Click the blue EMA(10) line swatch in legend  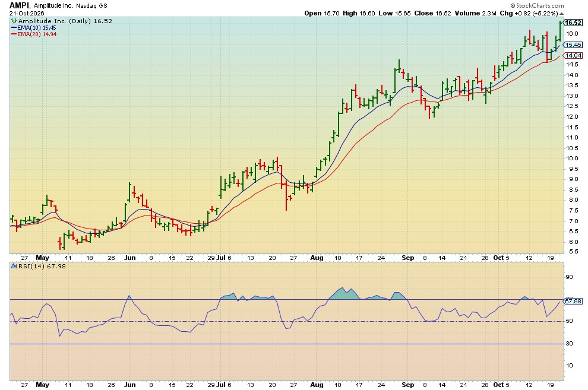pos(14,28)
